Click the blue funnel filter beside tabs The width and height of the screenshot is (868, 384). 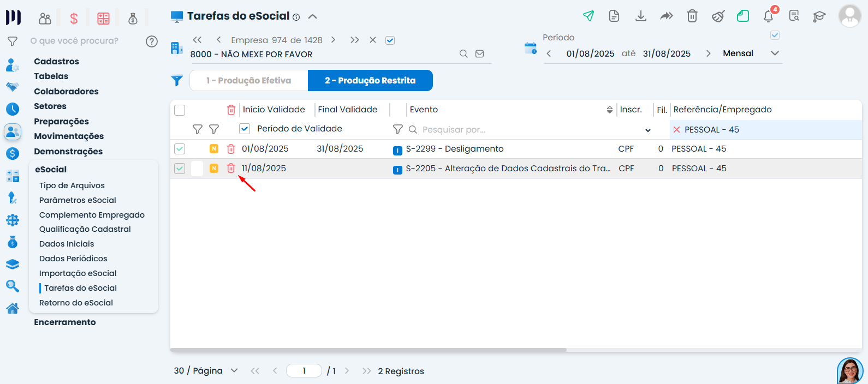177,81
